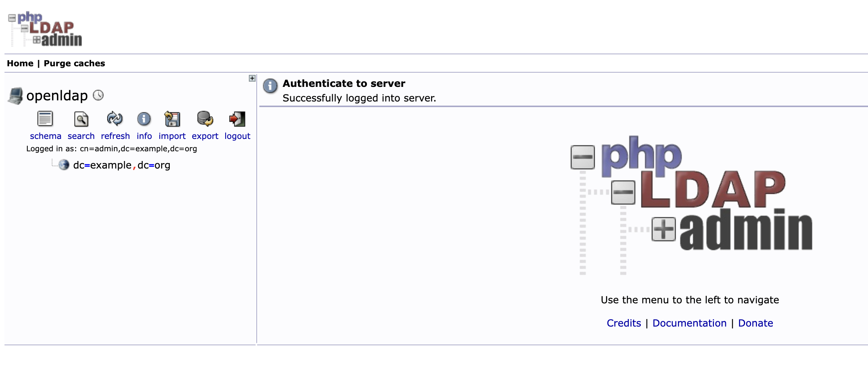The width and height of the screenshot is (868, 370).
Task: Choose the export text link
Action: 205,136
